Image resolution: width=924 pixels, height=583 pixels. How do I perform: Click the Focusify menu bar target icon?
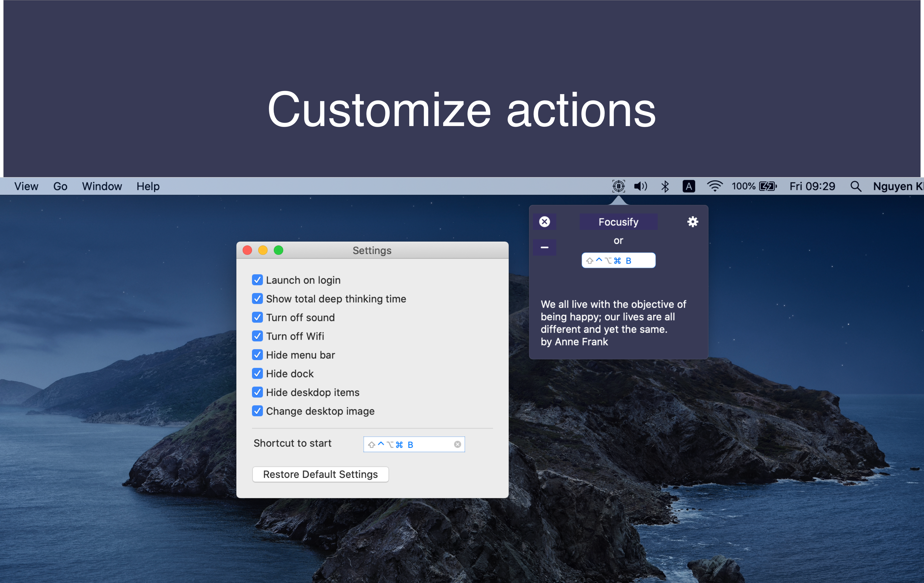[618, 186]
